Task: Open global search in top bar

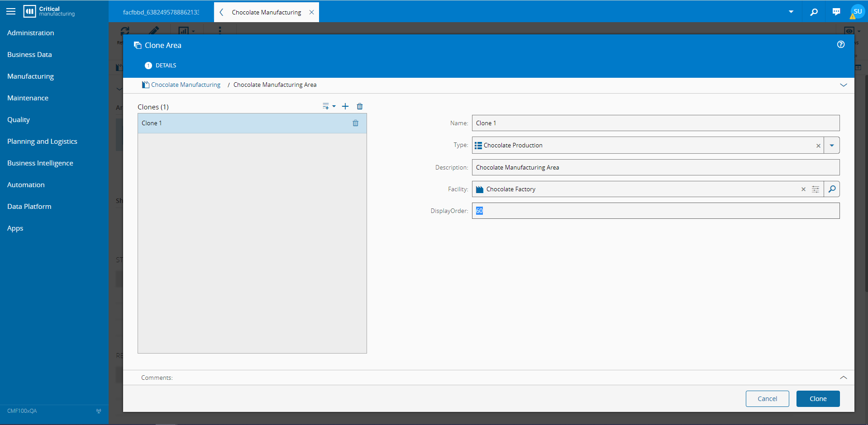Action: (814, 12)
